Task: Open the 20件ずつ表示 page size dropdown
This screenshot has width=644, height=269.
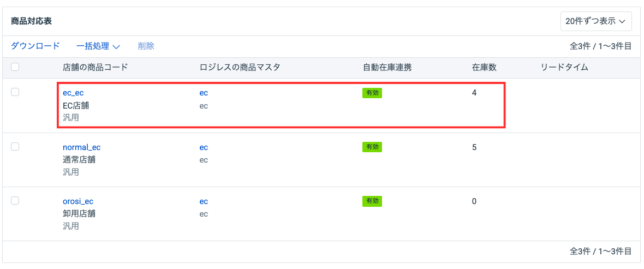Action: click(x=596, y=21)
